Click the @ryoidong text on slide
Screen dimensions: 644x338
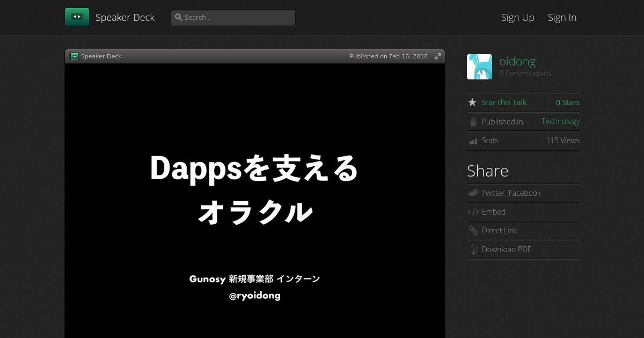coord(254,296)
